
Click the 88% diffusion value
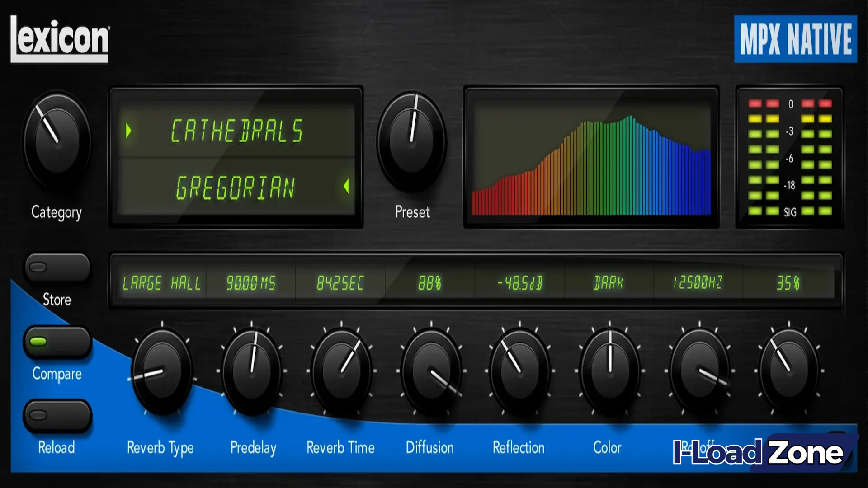(x=429, y=283)
